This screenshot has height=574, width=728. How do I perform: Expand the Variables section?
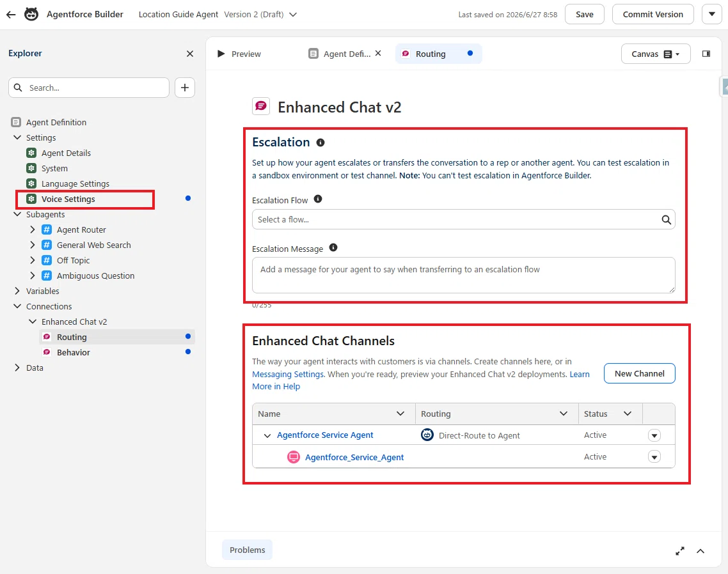coord(17,290)
